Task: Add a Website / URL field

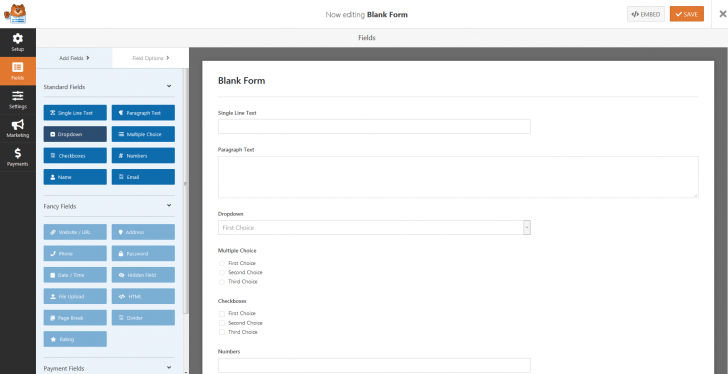Action: (75, 232)
